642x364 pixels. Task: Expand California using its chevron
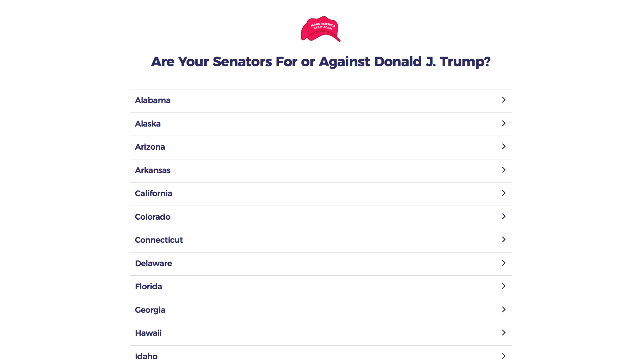coord(503,193)
